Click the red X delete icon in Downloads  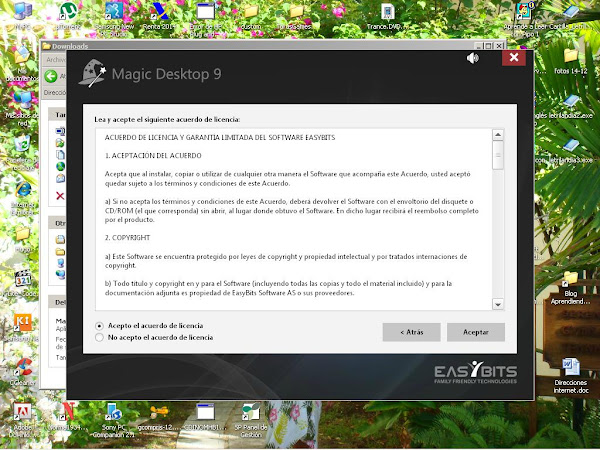coord(60,196)
